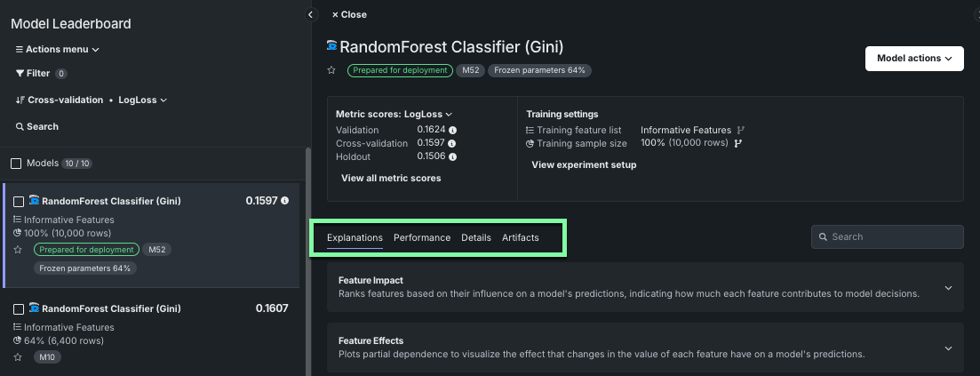Star the M10 RandomForest model
The height and width of the screenshot is (376, 980).
(x=18, y=356)
